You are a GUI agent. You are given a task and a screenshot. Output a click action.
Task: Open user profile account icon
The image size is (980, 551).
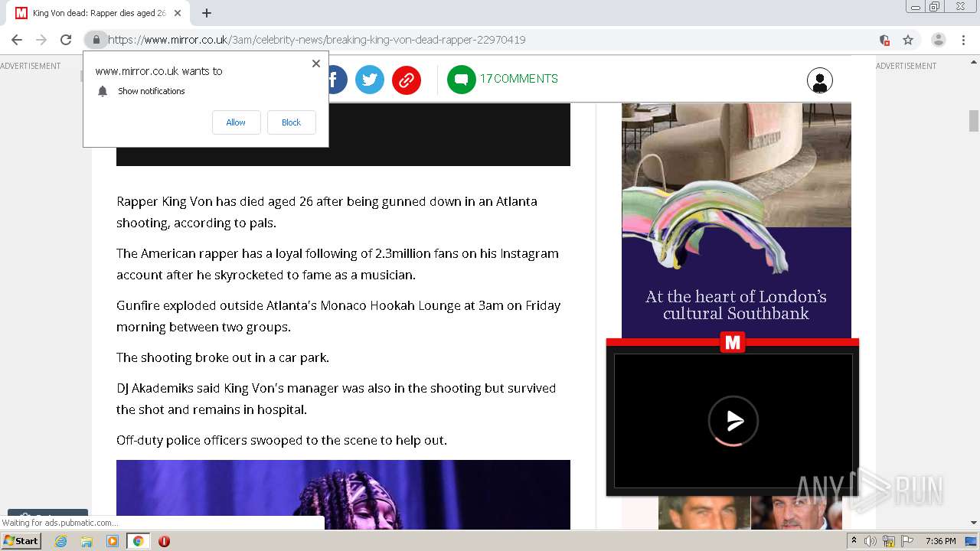(820, 80)
